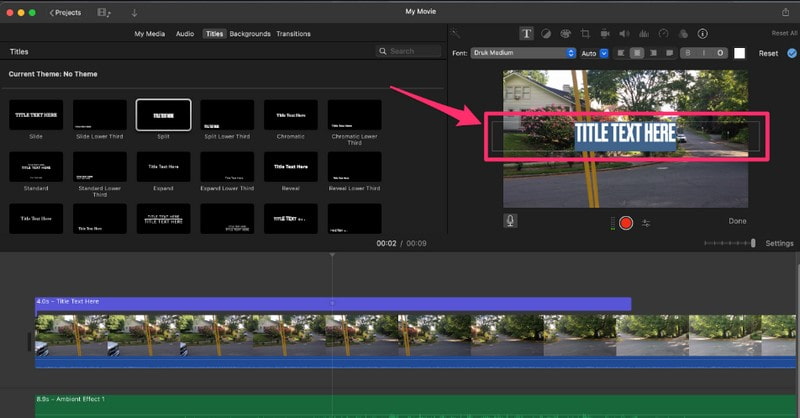Open the volume adjustment tool
The height and width of the screenshot is (418, 800).
(624, 33)
